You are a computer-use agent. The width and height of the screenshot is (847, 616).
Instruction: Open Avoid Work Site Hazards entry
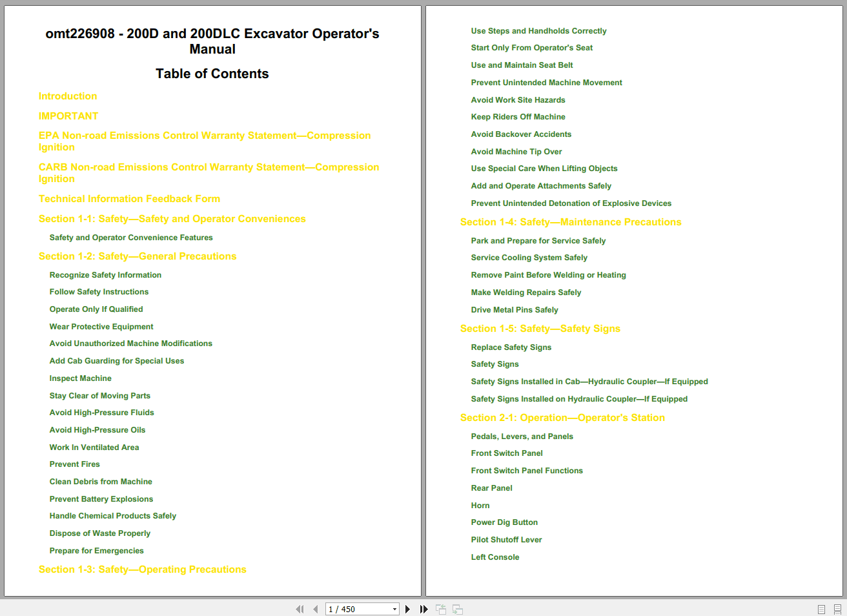518,100
